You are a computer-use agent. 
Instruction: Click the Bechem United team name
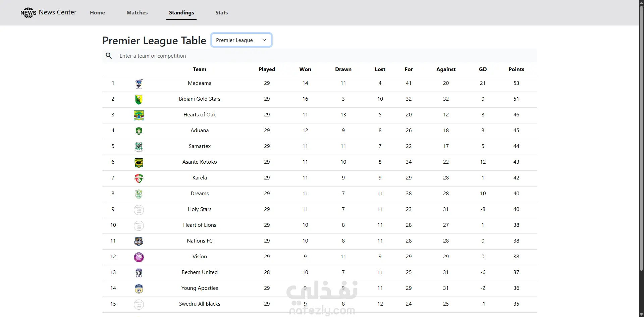(x=200, y=272)
